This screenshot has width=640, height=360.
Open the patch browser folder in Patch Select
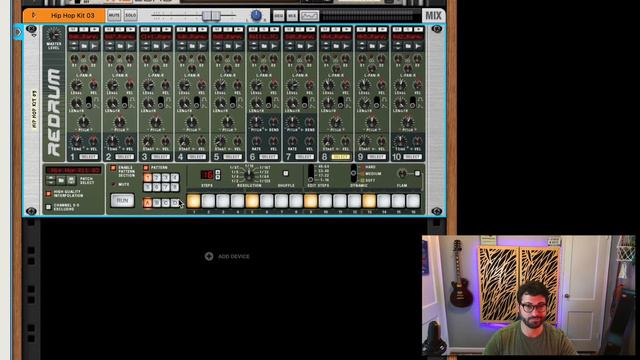point(61,180)
